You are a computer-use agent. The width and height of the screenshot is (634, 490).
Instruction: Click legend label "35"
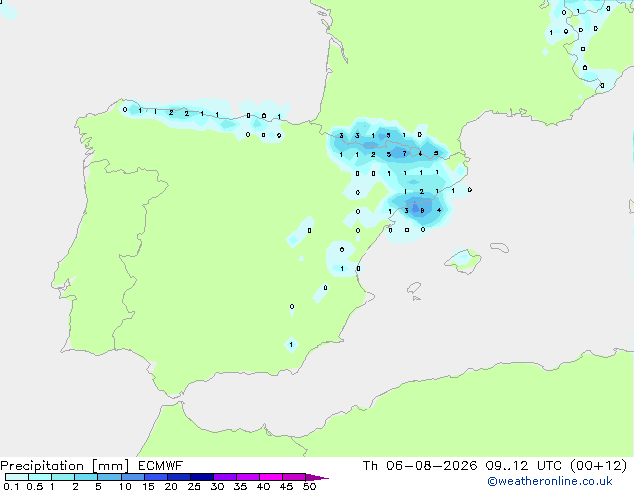pyautogui.click(x=240, y=486)
